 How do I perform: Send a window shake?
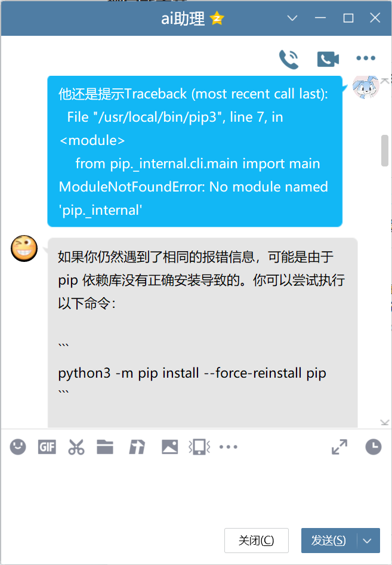[x=199, y=447]
